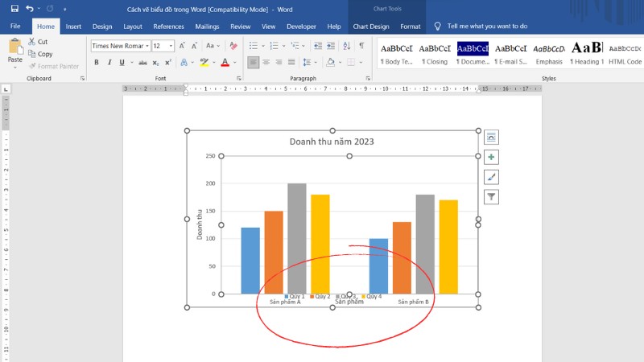This screenshot has width=644, height=362.
Task: Open the ruler tab selector icon
Action: tap(6, 89)
